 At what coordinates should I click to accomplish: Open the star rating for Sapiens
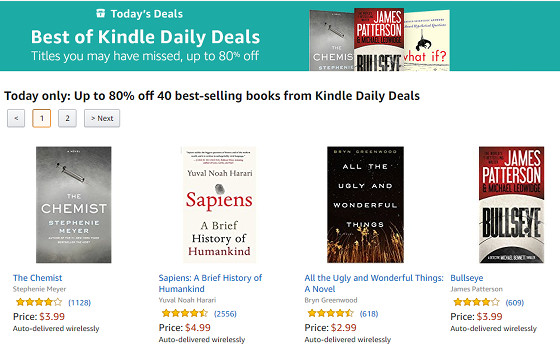point(185,313)
